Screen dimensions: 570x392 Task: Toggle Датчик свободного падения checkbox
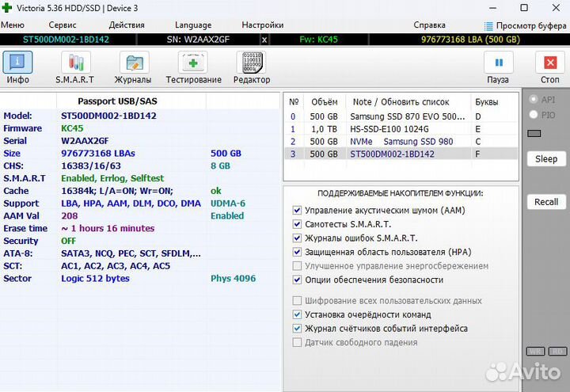pos(297,342)
